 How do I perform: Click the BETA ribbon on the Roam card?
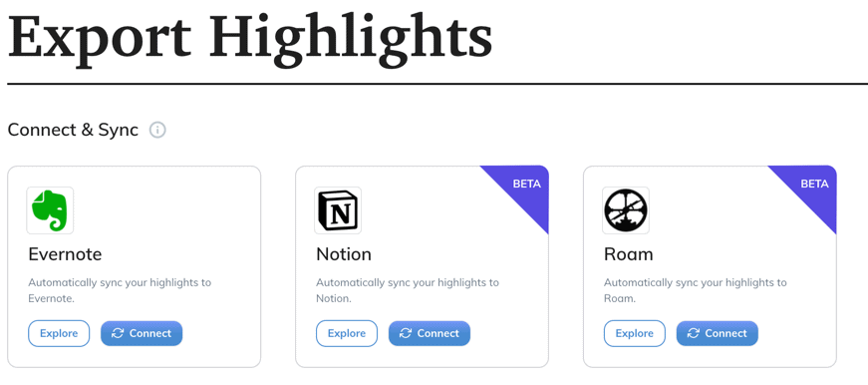[x=814, y=188]
